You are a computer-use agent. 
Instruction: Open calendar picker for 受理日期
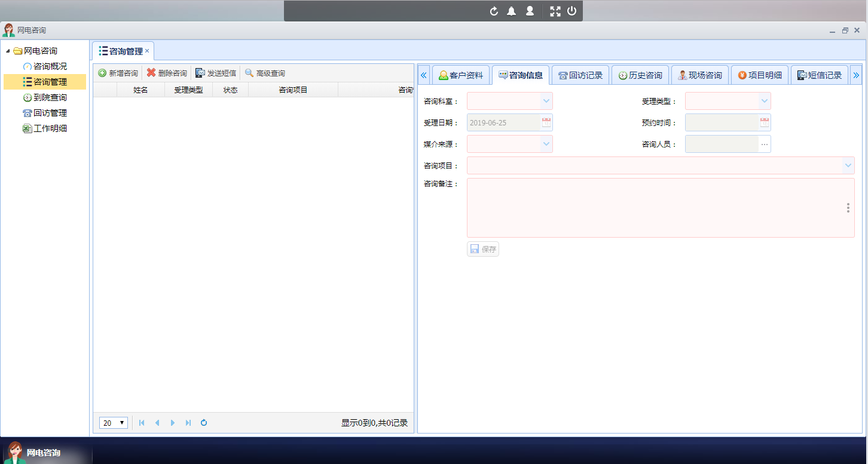[546, 122]
